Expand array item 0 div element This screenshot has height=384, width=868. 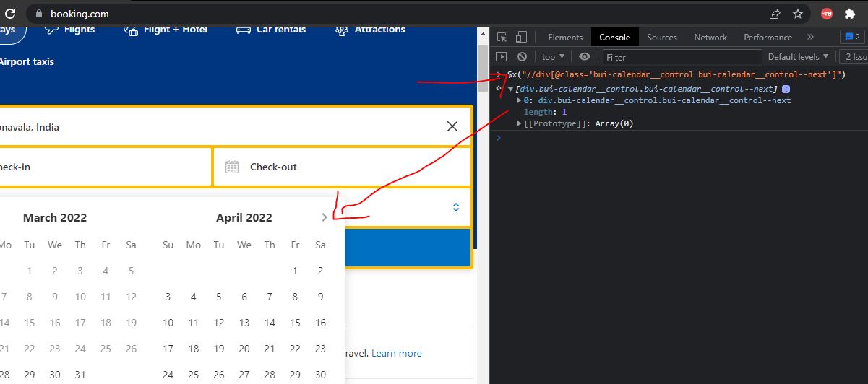(x=520, y=100)
